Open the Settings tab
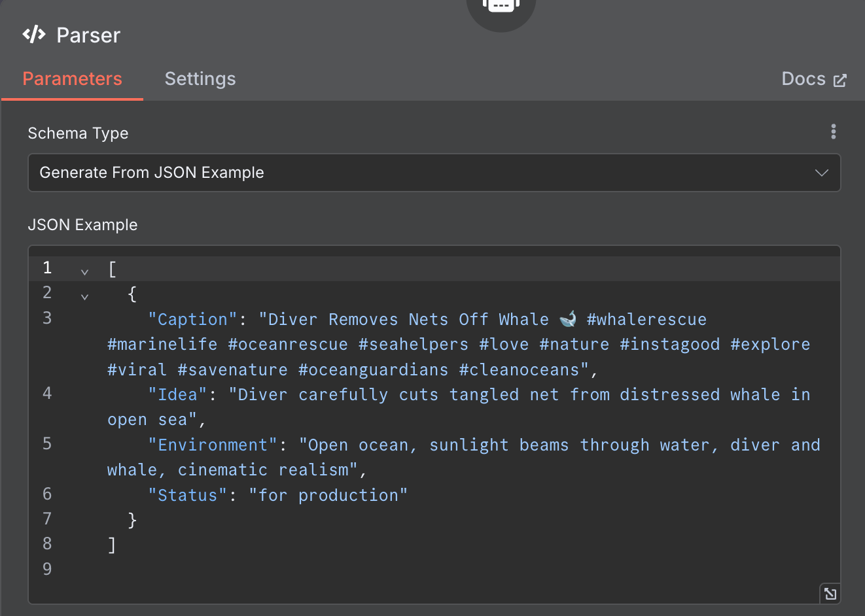The image size is (865, 616). click(x=200, y=79)
